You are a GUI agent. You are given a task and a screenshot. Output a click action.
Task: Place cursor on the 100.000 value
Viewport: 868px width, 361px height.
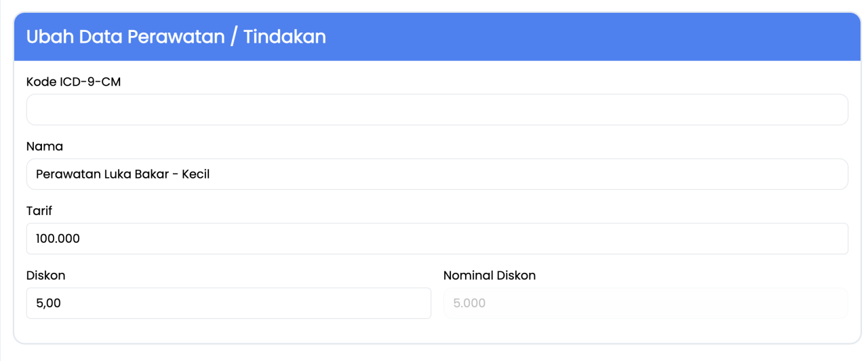58,239
